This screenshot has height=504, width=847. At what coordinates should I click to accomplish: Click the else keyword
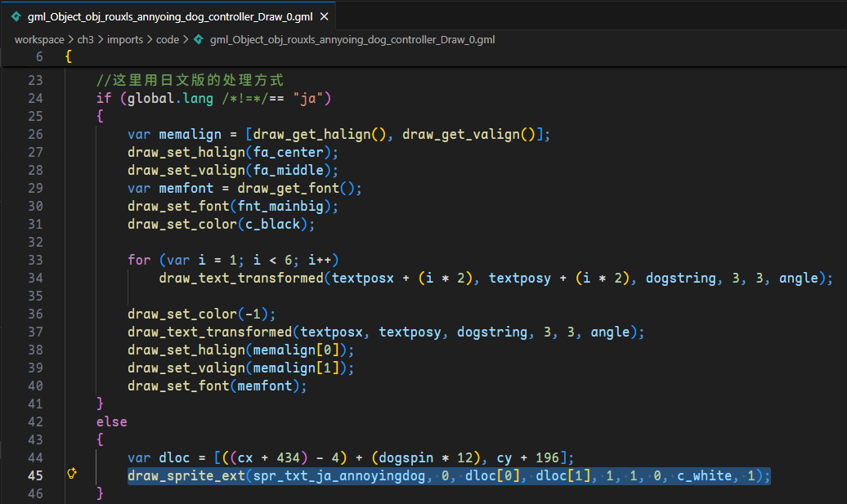point(112,422)
